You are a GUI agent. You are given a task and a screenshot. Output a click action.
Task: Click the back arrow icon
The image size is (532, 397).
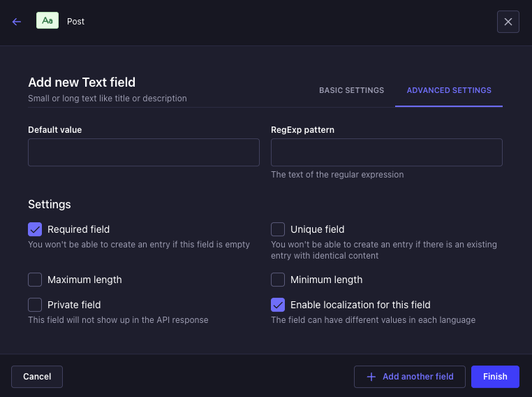click(x=17, y=22)
